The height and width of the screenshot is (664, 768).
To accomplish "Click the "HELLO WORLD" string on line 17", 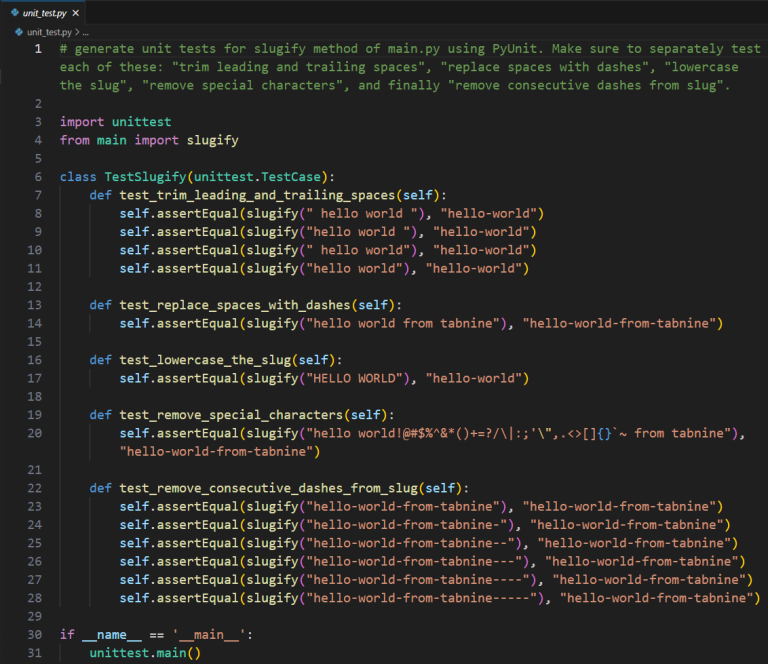I will coord(363,378).
